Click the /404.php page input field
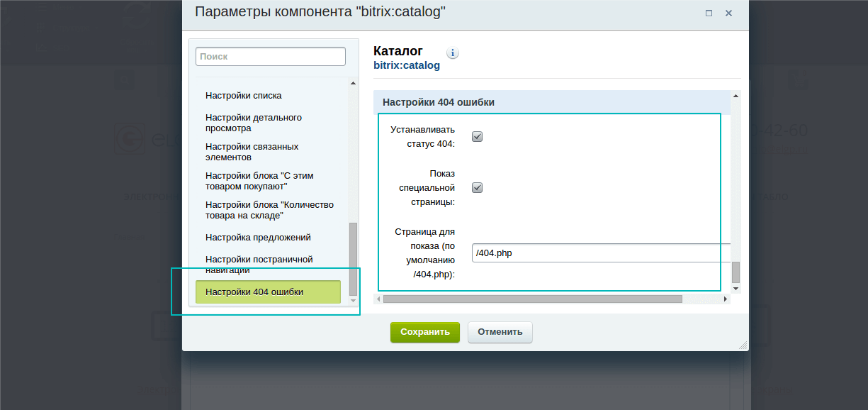The image size is (868, 410). 601,253
